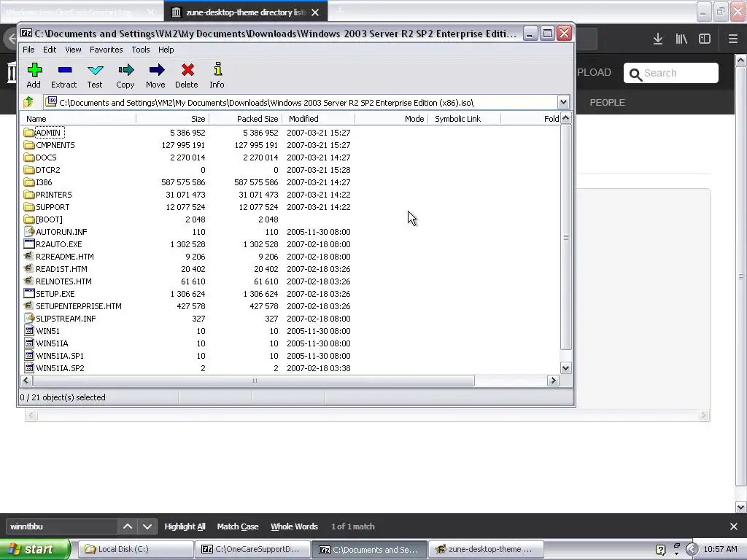The height and width of the screenshot is (560, 747).
Task: Select the ADMIN folder icon
Action: click(29, 133)
